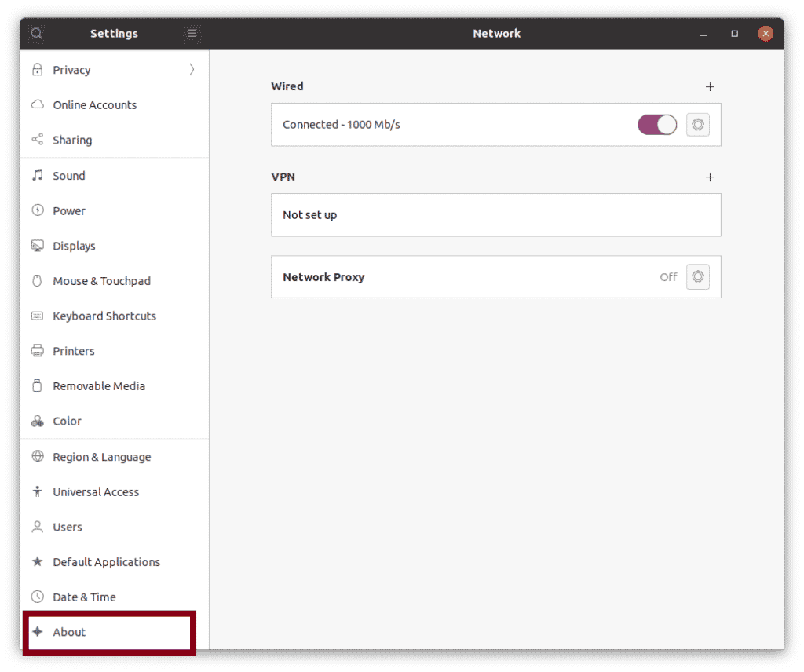Select the Sound settings icon
804x672 pixels.
[x=37, y=175]
